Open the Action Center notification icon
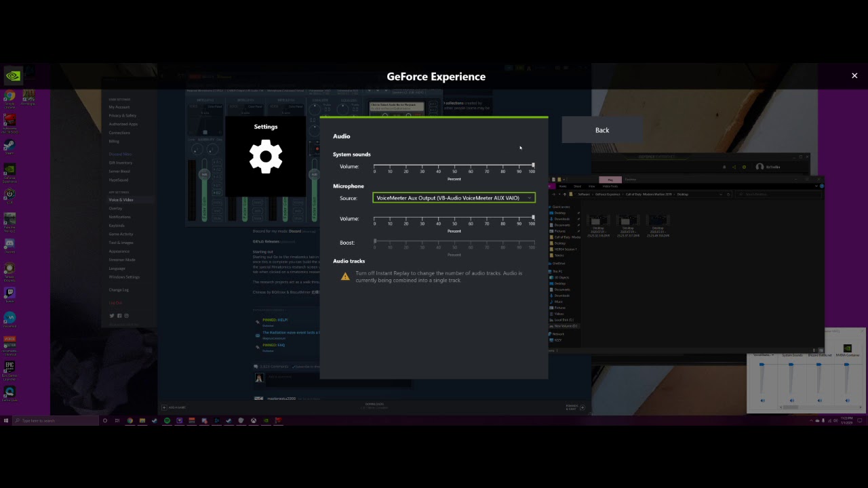The width and height of the screenshot is (868, 488). [x=860, y=421]
